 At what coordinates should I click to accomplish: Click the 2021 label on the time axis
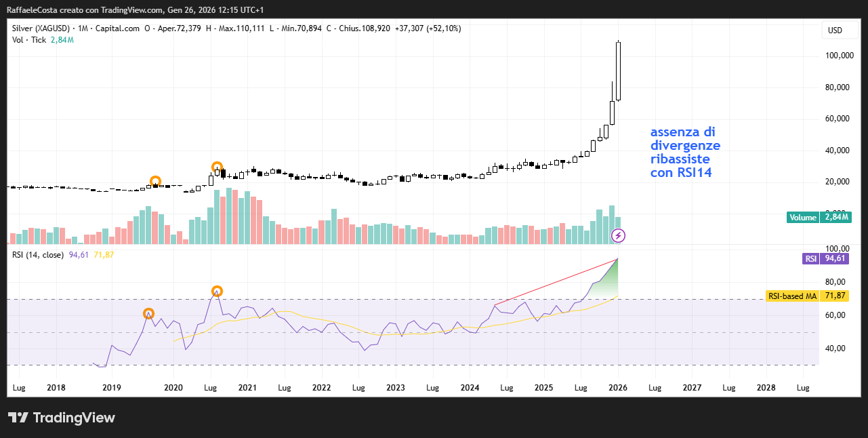247,389
